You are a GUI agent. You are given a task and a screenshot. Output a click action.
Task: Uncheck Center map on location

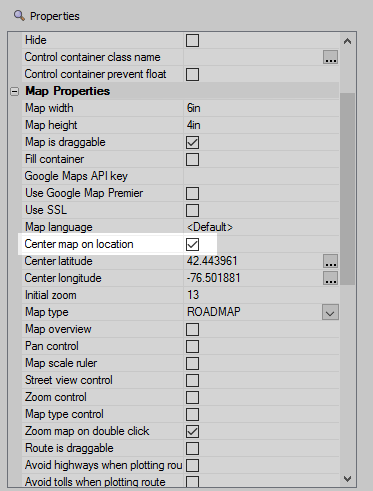[192, 244]
